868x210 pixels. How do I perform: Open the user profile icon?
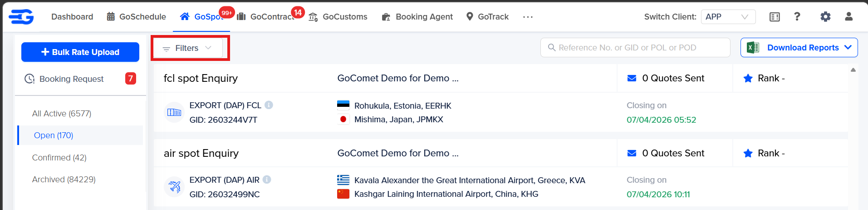pos(848,16)
